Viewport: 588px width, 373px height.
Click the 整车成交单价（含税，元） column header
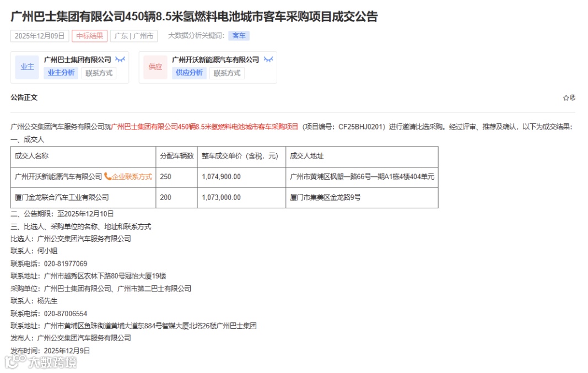point(241,156)
